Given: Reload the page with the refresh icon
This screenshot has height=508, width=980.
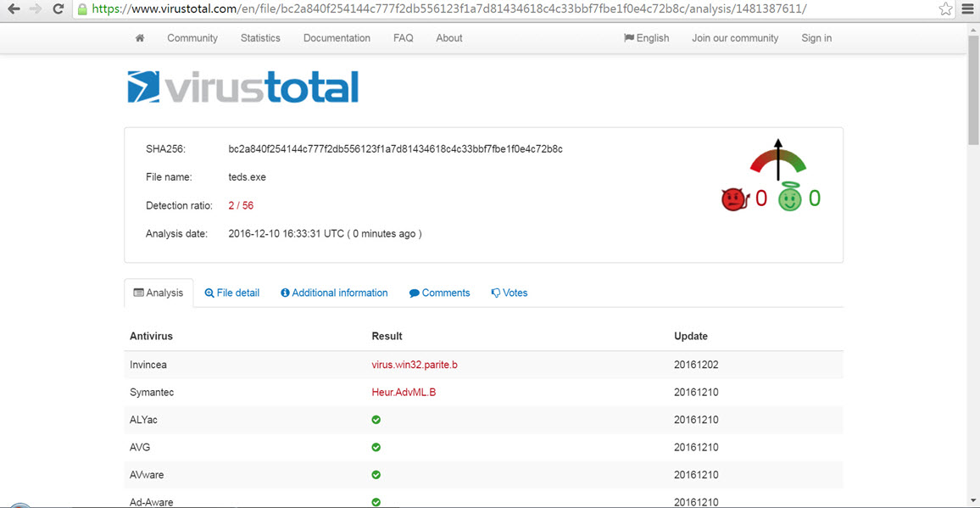Looking at the screenshot, I should [x=58, y=8].
